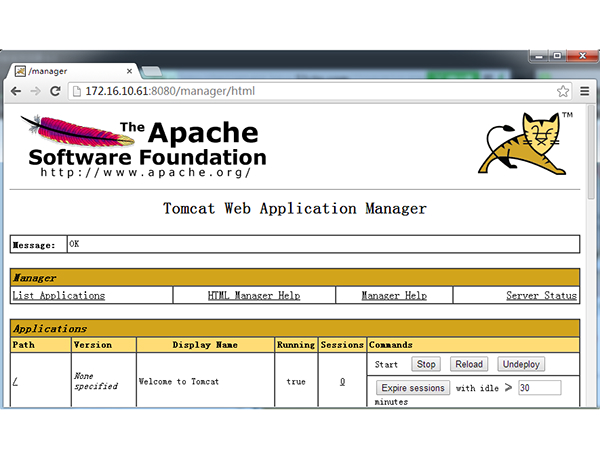Stop the Welcome to Tomcat application
This screenshot has height=450, width=600.
tap(426, 365)
